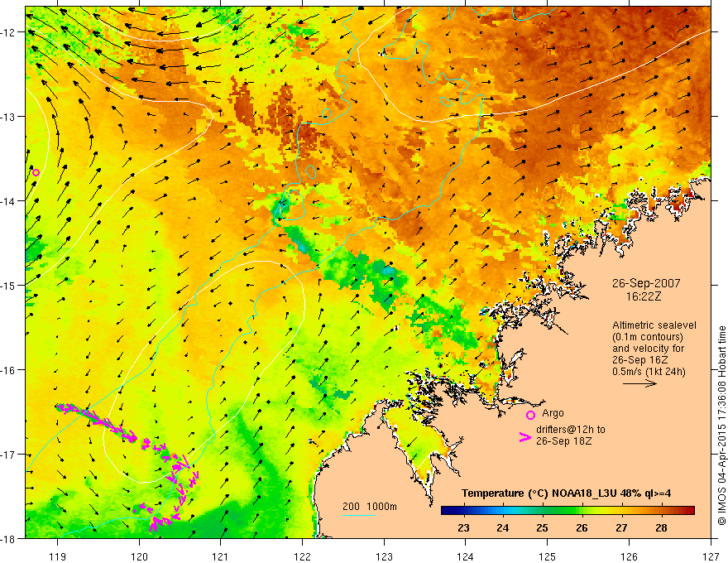Click the 120 longitude axis label
Image resolution: width=728 pixels, height=563 pixels.
(139, 556)
